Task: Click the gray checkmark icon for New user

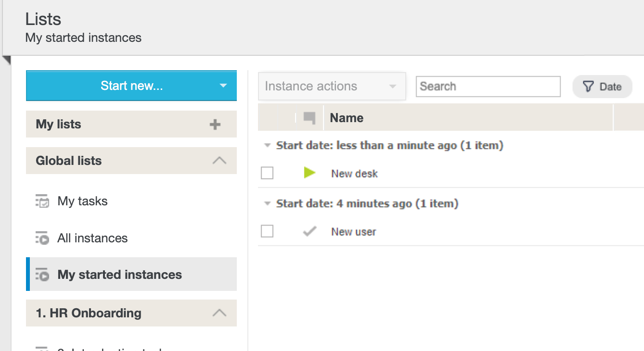Action: tap(309, 232)
